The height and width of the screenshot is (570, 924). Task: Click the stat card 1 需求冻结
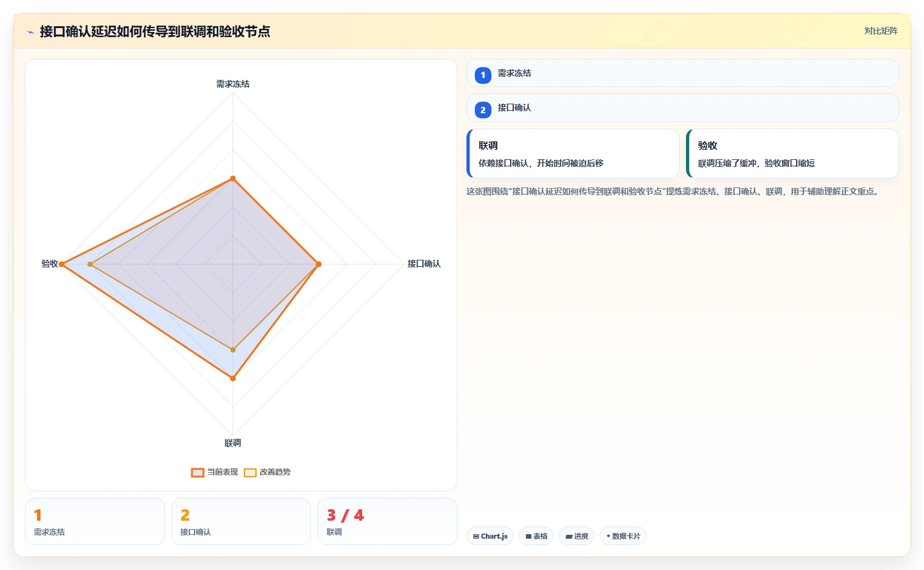coord(95,521)
